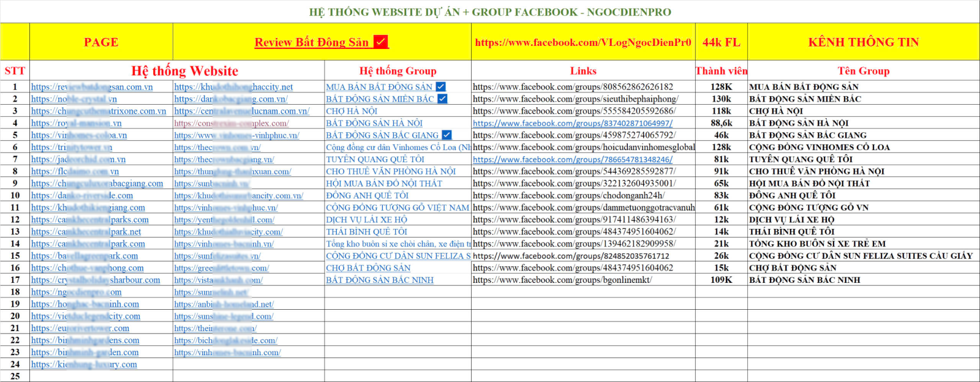The image size is (980, 382).
Task: Open BẤT ĐỘNG SẢN BẮC NINH link in Hệ thống Group
Action: 380,280
